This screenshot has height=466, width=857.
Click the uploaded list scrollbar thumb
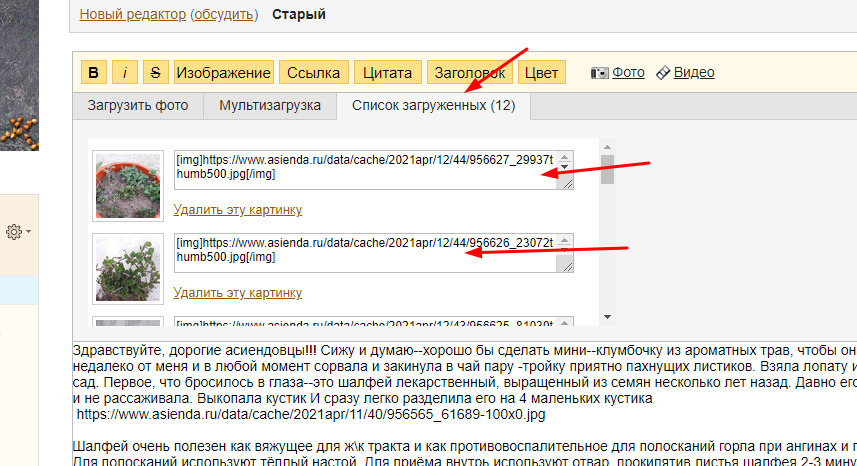(x=607, y=169)
